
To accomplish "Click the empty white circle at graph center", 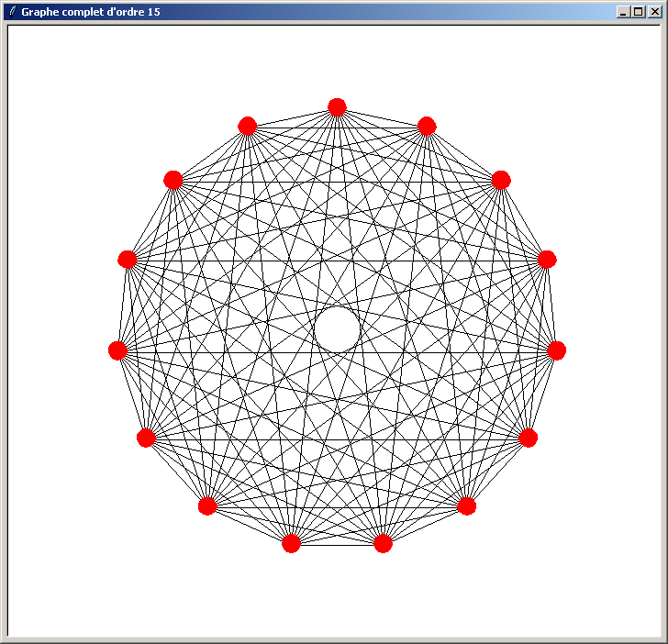I will click(x=337, y=328).
